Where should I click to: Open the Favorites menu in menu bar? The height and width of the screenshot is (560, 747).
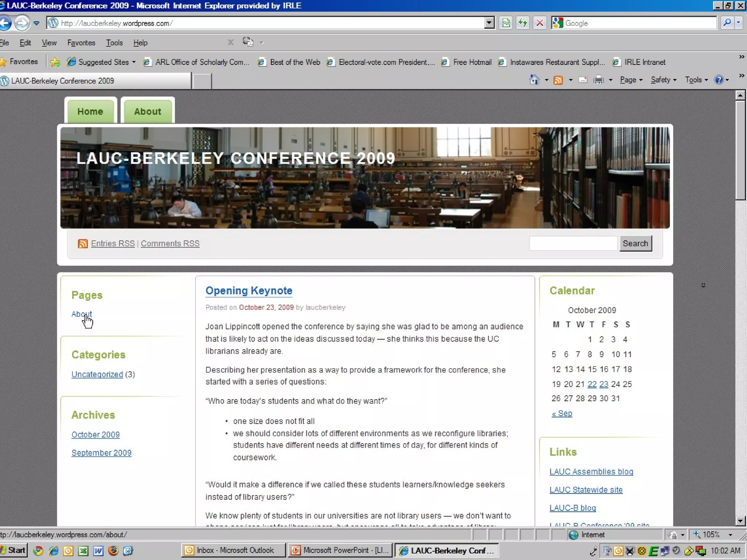81,43
